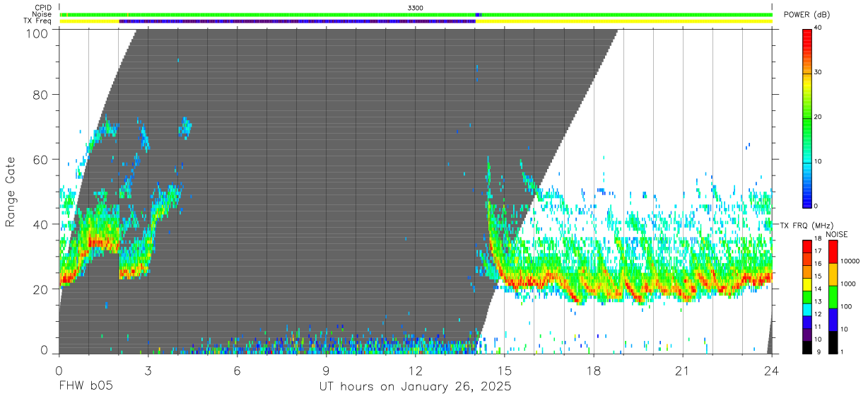The image size is (868, 401).
Task: Click the TX Freq row label
Action: (x=38, y=21)
